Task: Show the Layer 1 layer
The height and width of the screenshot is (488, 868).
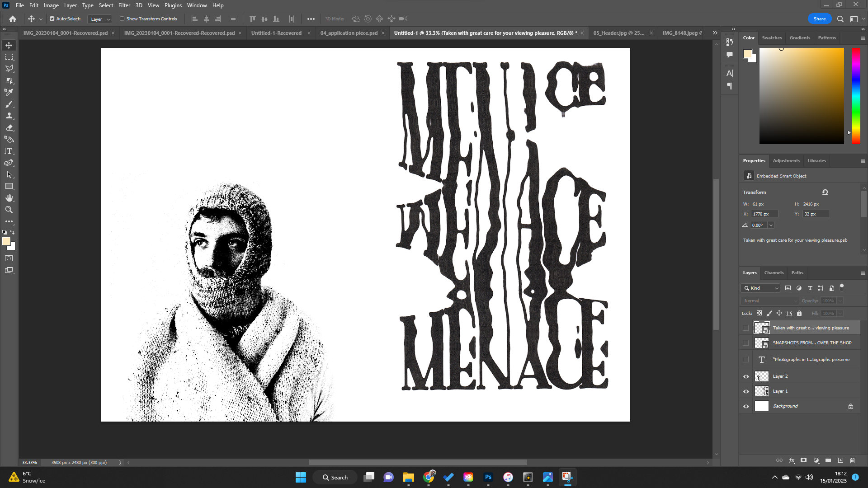Action: click(746, 391)
